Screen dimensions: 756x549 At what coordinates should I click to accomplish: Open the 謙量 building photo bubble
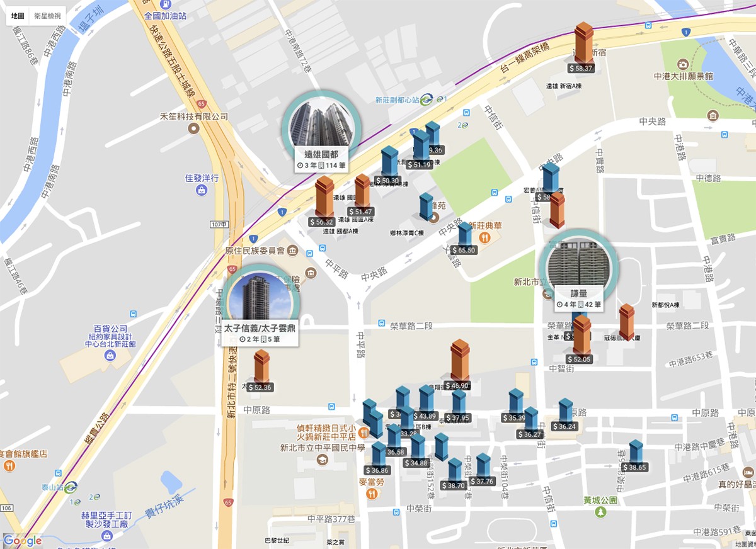click(579, 269)
